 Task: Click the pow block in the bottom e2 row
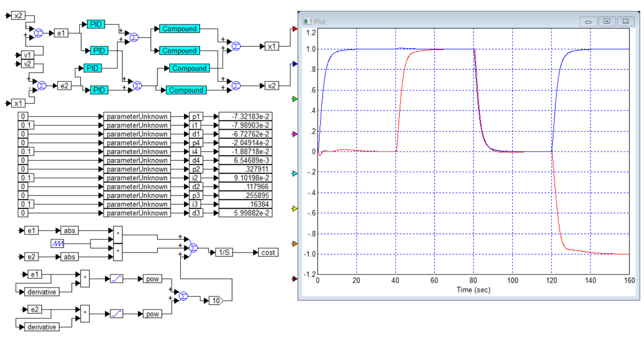(152, 314)
